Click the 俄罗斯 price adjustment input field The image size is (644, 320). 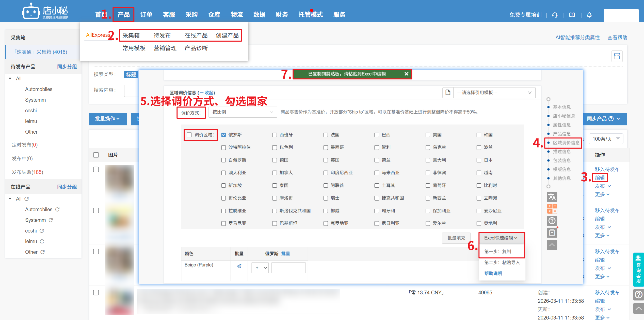(x=288, y=268)
